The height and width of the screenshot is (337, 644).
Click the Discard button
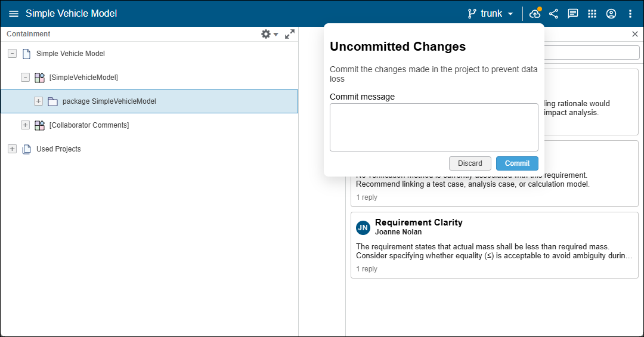click(470, 163)
